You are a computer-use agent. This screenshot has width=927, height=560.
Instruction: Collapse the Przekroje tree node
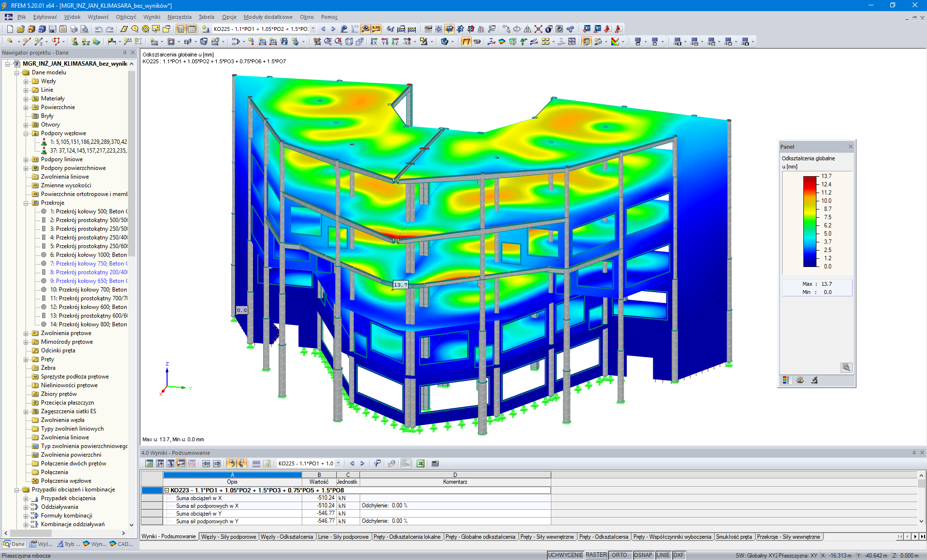tap(26, 203)
